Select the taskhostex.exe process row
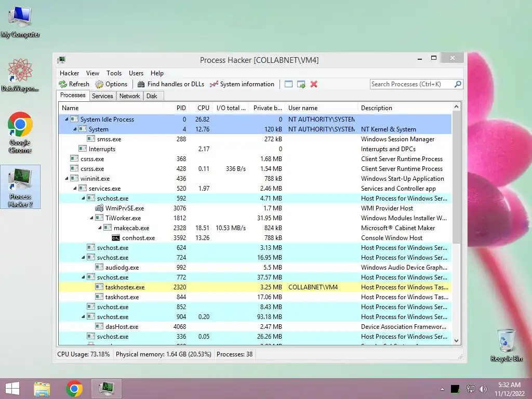532x399 pixels. 255,287
